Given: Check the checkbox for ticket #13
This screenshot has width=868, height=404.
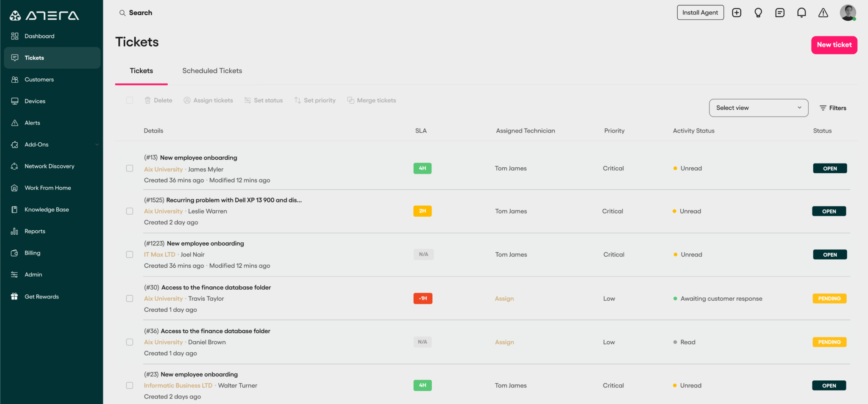Looking at the screenshot, I should 129,168.
